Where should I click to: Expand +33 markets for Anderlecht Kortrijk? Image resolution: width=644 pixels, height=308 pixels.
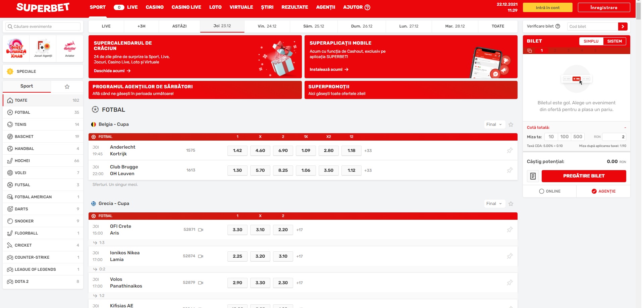pos(368,151)
